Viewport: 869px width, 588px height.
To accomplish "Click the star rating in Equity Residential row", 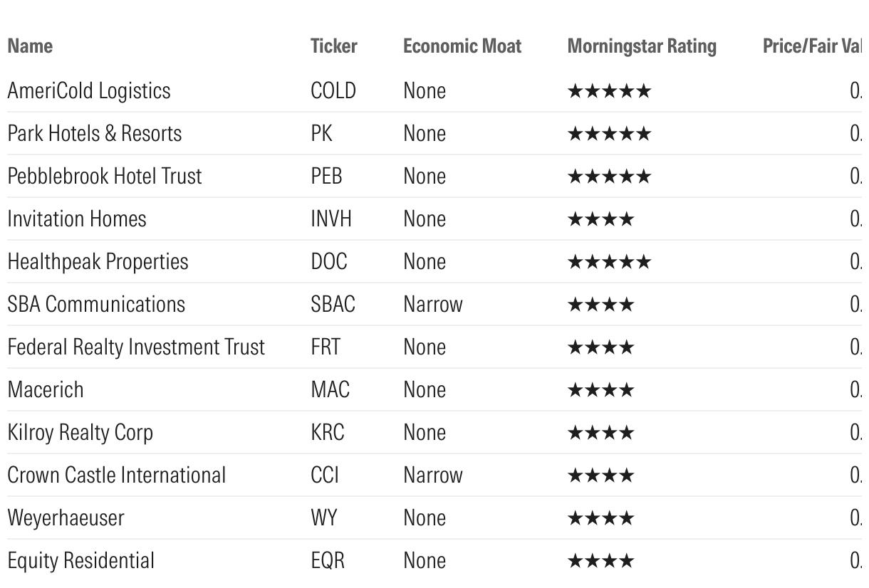I will click(600, 561).
